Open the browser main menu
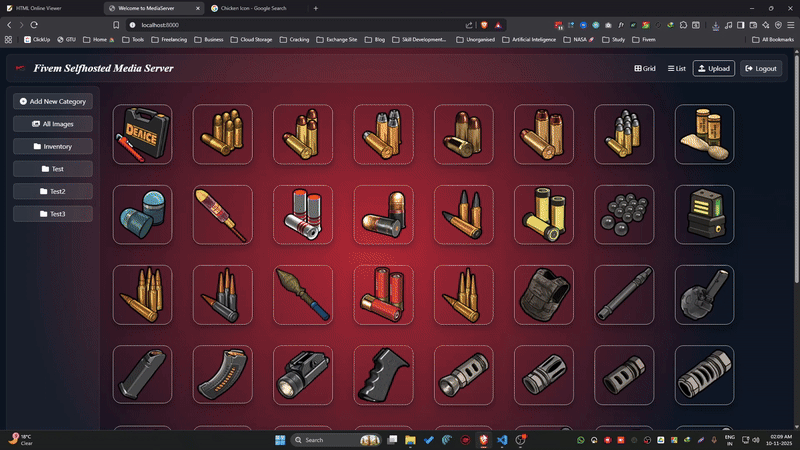The image size is (800, 450). point(790,25)
